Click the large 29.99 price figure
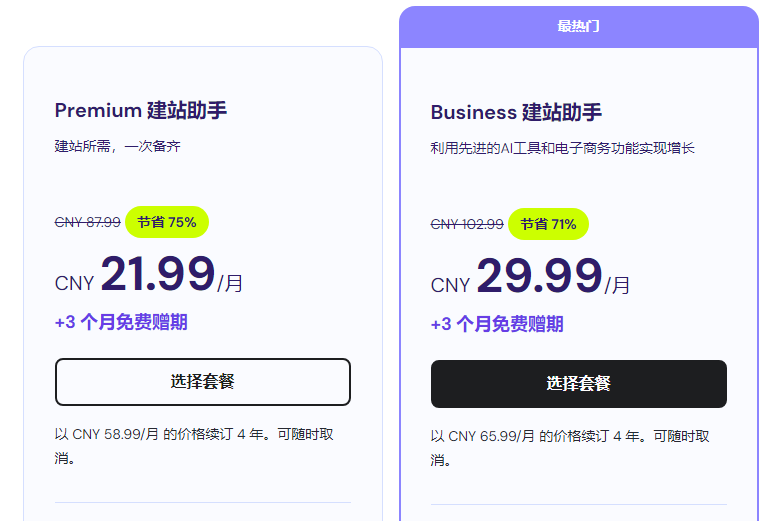 [x=539, y=277]
